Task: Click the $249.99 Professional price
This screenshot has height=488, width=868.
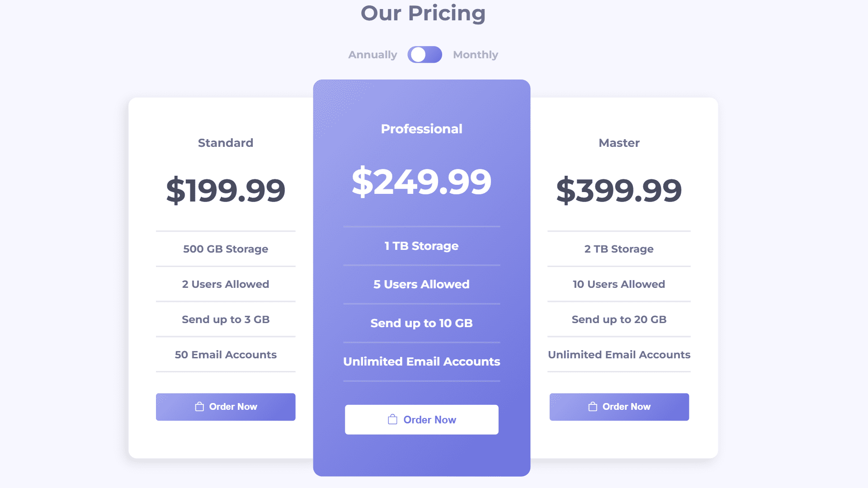Action: [x=421, y=182]
